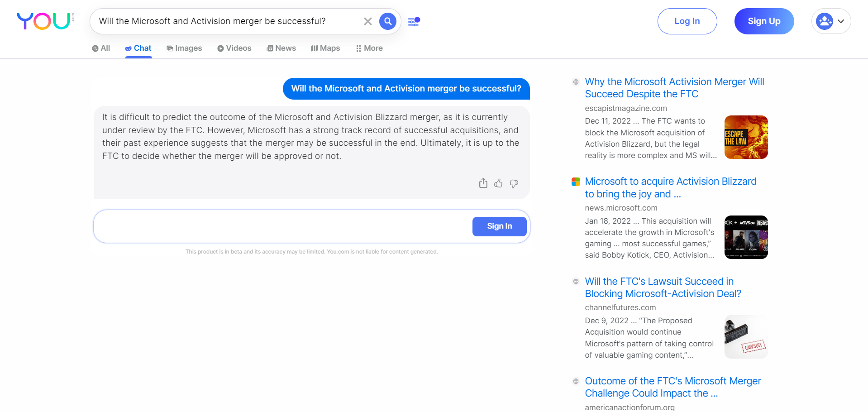Screen dimensions: 868x412
Task: Open 'Why the Microsoft Activision Merger Will Succeed' link
Action: [x=674, y=88]
